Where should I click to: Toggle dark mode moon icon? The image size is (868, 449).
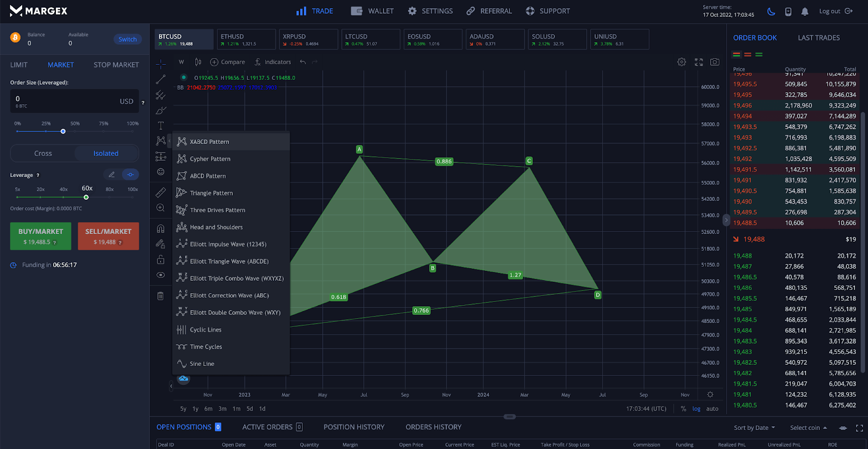(x=771, y=11)
